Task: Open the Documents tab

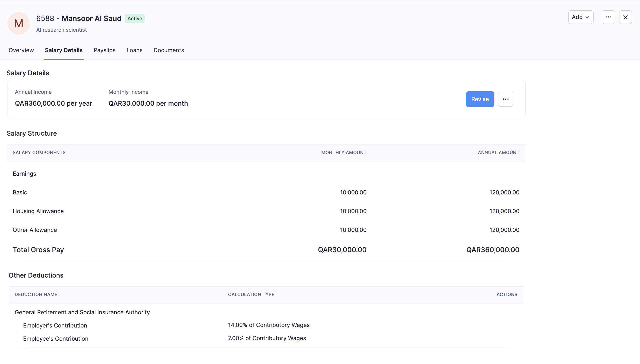Action: pyautogui.click(x=169, y=50)
